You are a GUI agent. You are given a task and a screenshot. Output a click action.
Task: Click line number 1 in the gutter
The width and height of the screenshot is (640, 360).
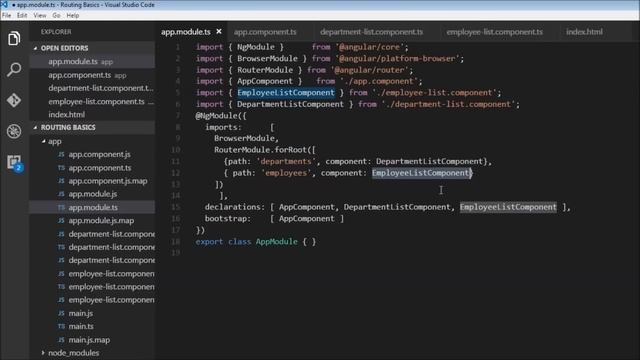click(178, 47)
